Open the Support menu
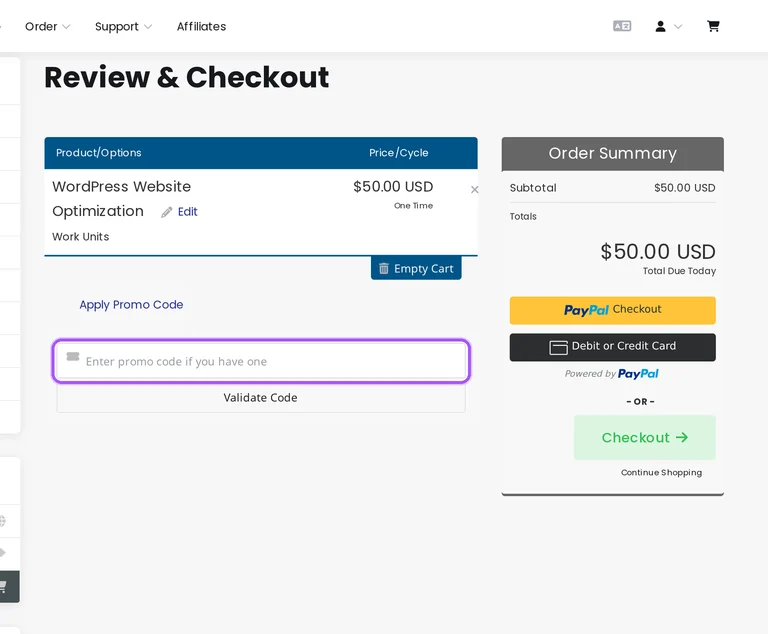 123,26
